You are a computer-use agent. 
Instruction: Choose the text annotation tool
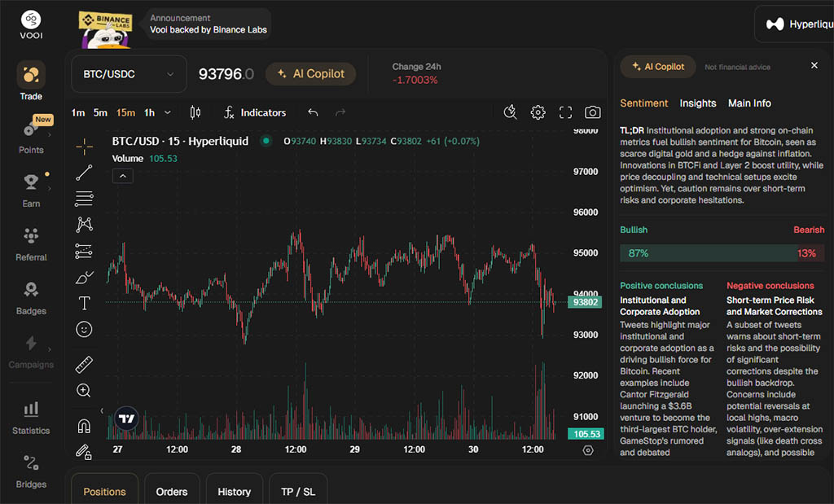[x=84, y=303]
